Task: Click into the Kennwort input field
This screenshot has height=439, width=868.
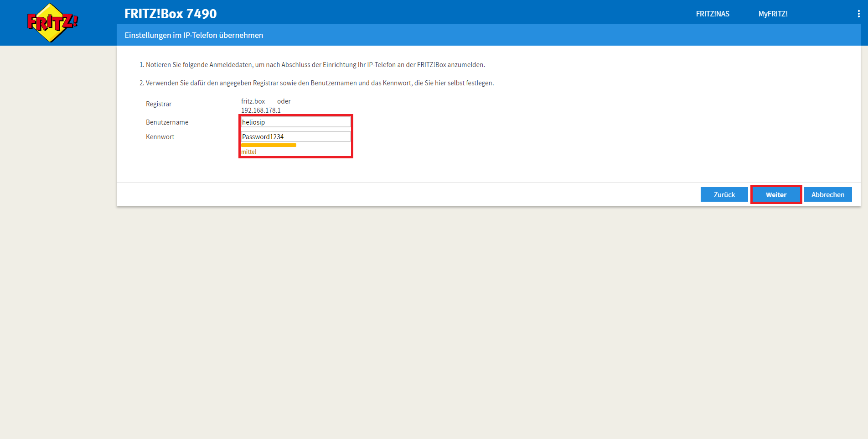Action: (295, 137)
